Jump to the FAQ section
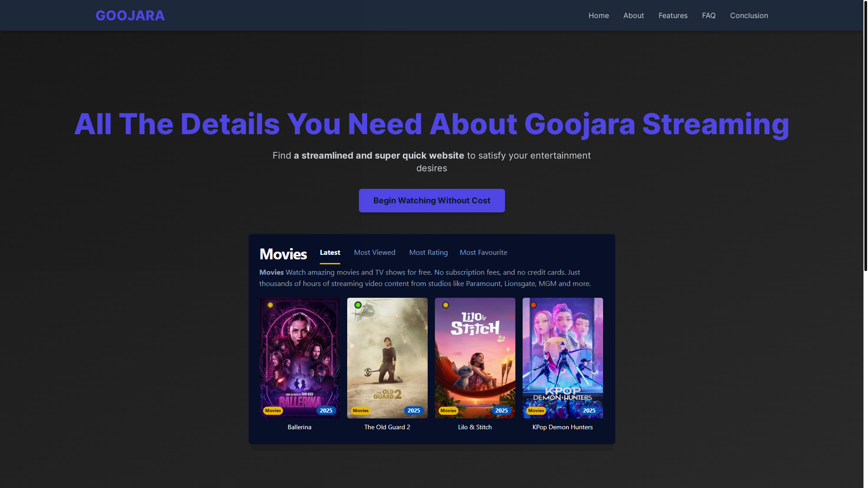The image size is (868, 488). [708, 15]
